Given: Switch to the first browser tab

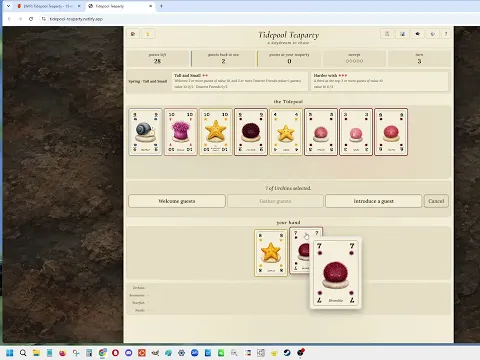Looking at the screenshot, I should pos(48,6).
